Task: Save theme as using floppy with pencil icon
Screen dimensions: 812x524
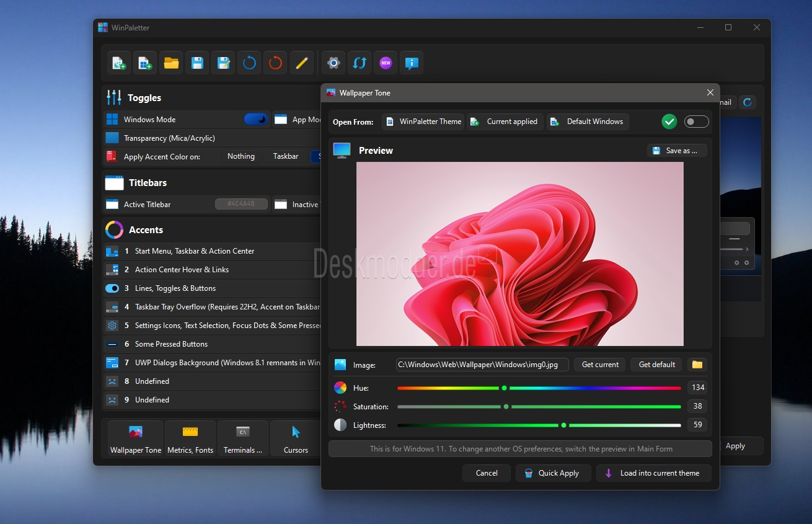Action: click(223, 63)
